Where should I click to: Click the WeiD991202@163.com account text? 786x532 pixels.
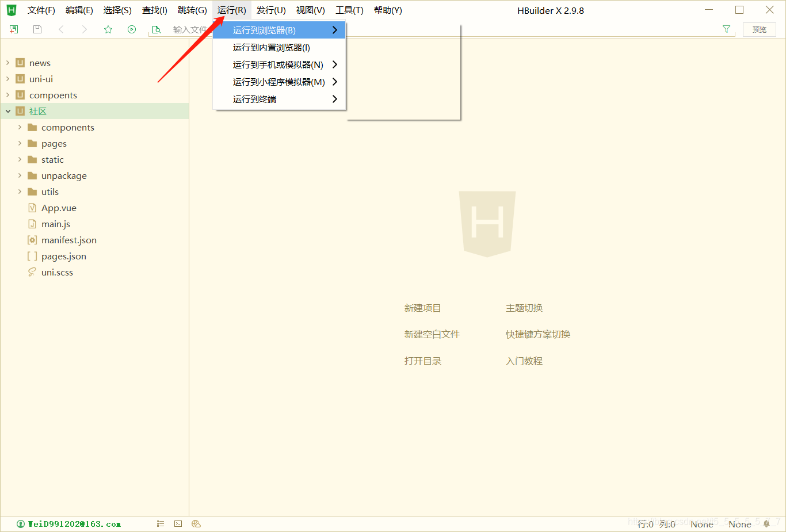point(74,524)
